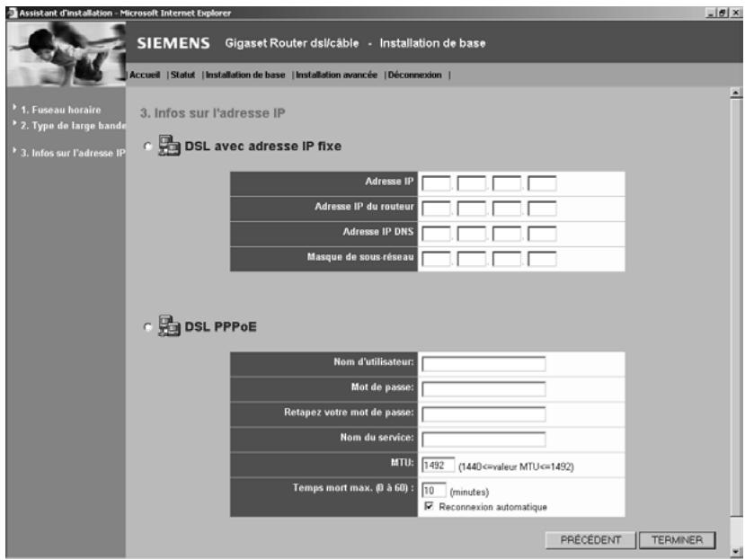The image size is (745, 560).
Task: Focus the Retapez votre mot de passe field
Action: click(x=483, y=414)
